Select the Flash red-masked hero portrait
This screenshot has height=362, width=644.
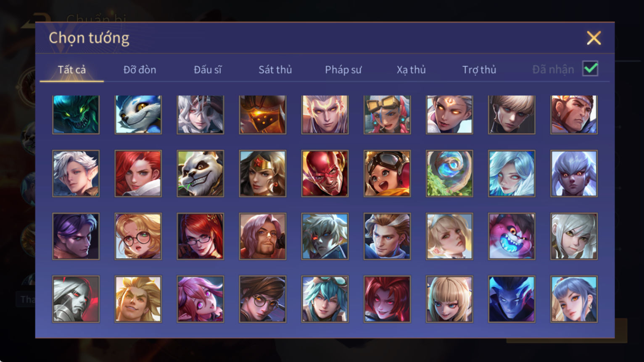(x=325, y=173)
